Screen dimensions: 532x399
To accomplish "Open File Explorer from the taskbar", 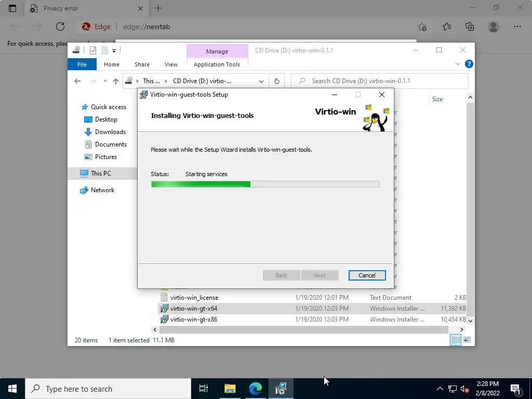I will pyautogui.click(x=230, y=389).
